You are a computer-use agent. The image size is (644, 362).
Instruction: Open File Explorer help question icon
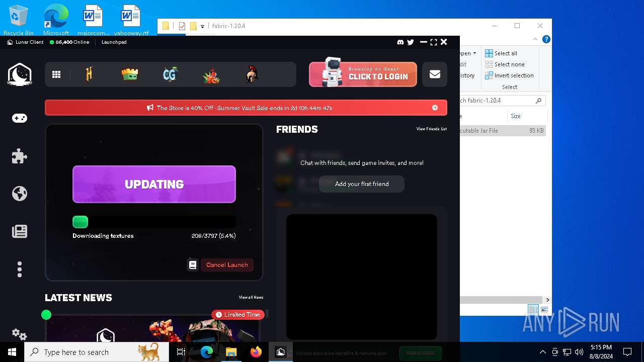[546, 39]
